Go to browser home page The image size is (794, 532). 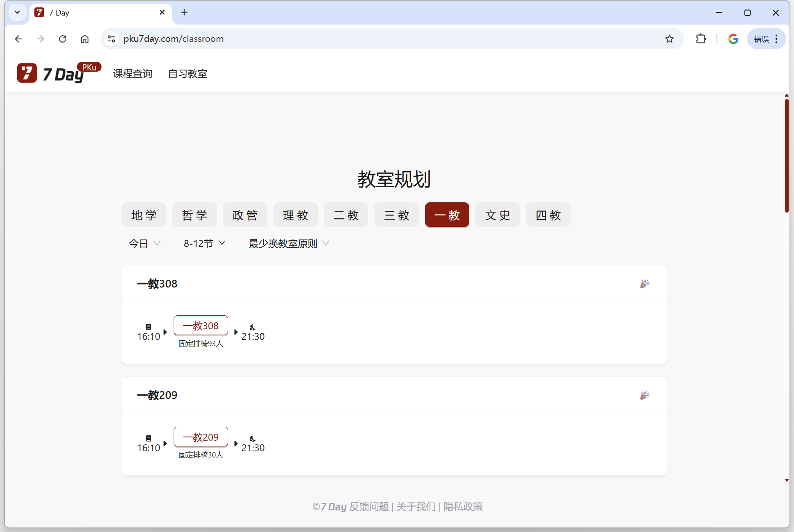(85, 39)
